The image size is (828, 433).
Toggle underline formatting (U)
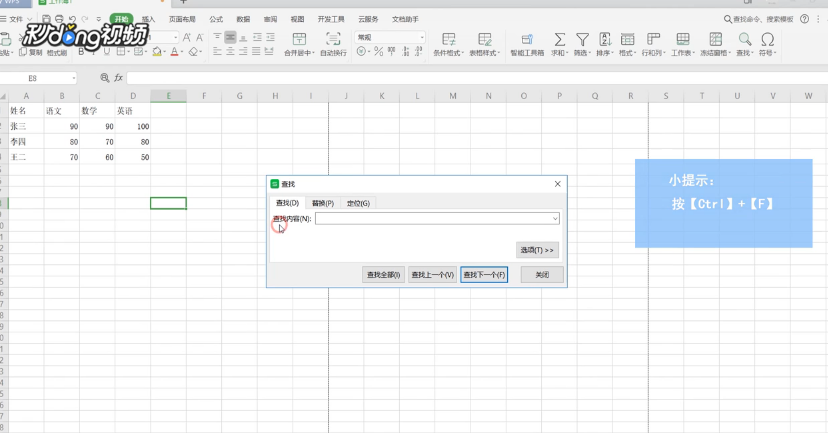tap(107, 52)
